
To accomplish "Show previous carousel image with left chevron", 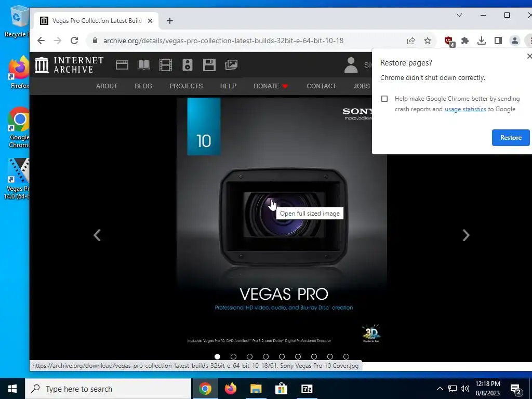I will coord(97,235).
